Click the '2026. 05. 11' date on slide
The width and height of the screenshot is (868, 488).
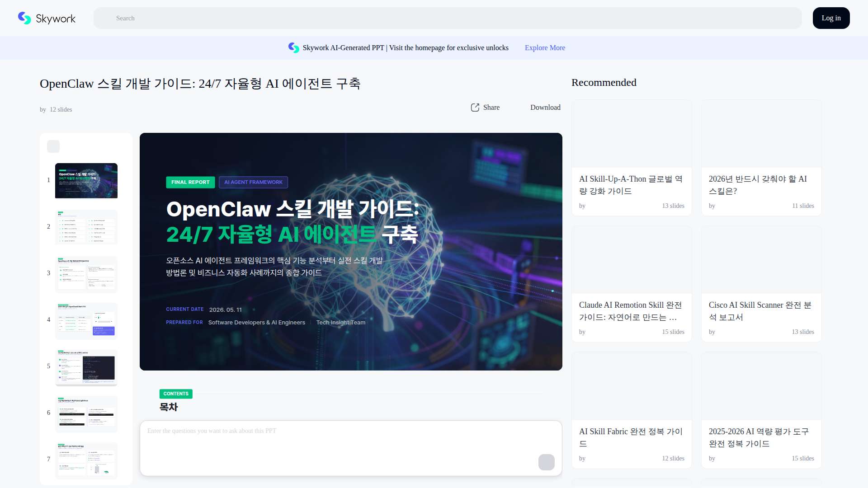pos(226,310)
